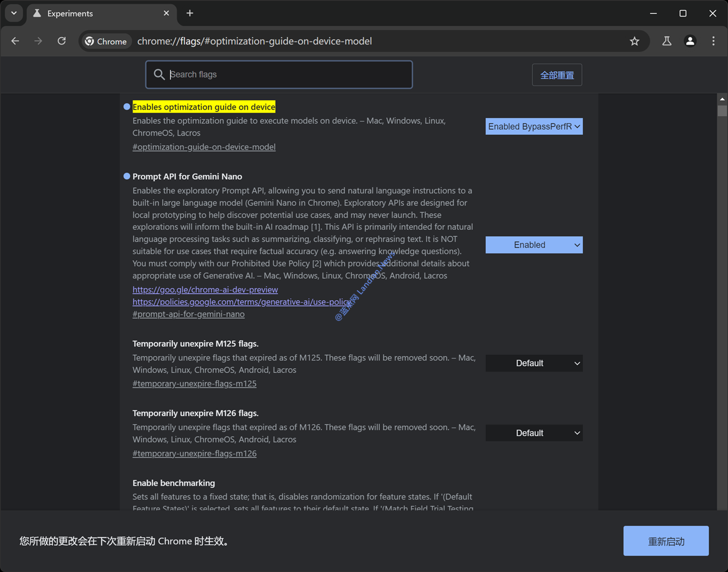Open the Chrome three-dot menu
The image size is (728, 572).
[713, 41]
